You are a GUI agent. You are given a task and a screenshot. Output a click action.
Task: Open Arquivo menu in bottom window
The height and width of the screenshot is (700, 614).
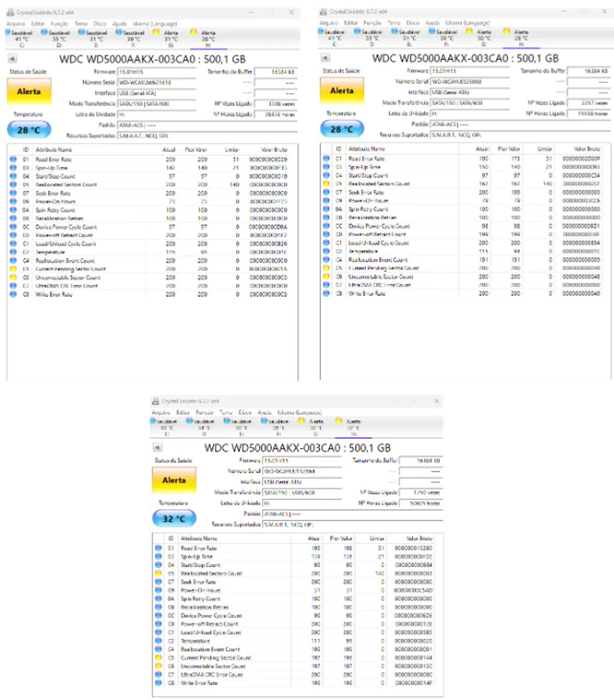click(161, 412)
